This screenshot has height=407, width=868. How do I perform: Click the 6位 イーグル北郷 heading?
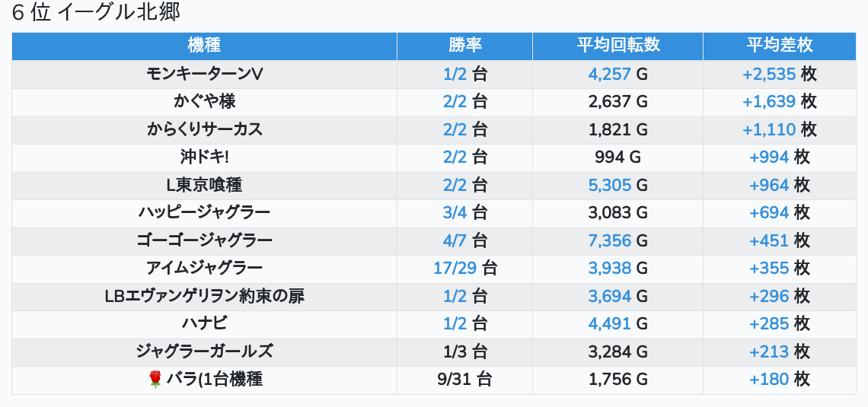pos(96,13)
